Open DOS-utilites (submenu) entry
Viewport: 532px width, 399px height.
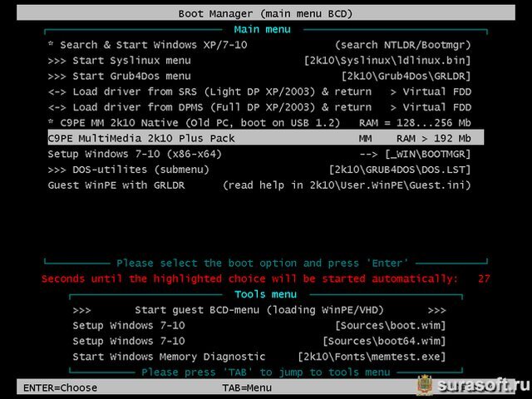pos(259,170)
